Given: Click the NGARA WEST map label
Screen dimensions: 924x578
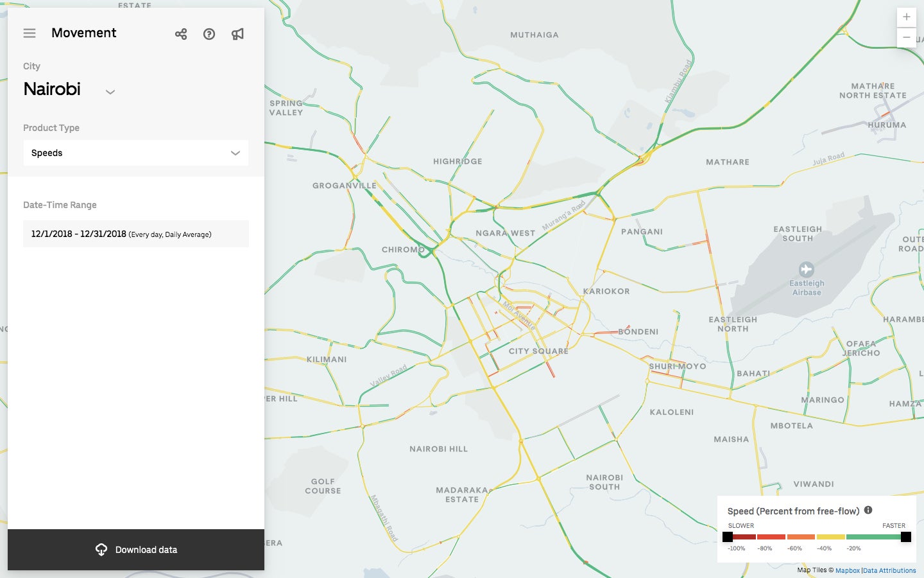Looking at the screenshot, I should pyautogui.click(x=506, y=233).
